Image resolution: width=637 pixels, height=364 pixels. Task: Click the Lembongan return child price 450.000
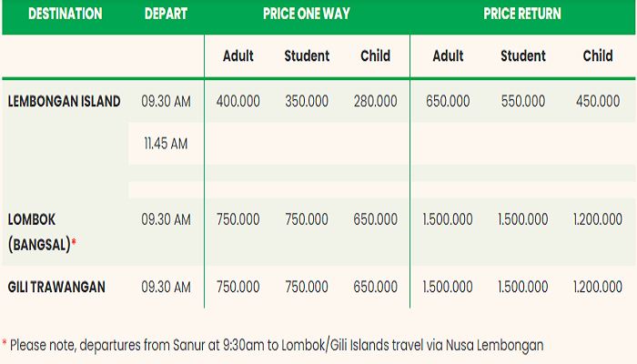pyautogui.click(x=598, y=101)
